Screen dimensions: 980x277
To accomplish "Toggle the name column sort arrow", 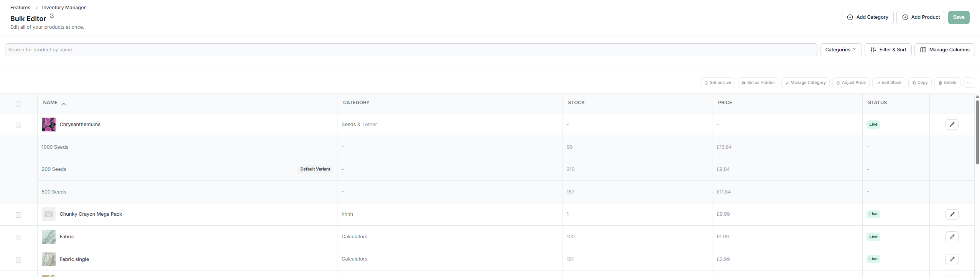I will click(64, 104).
